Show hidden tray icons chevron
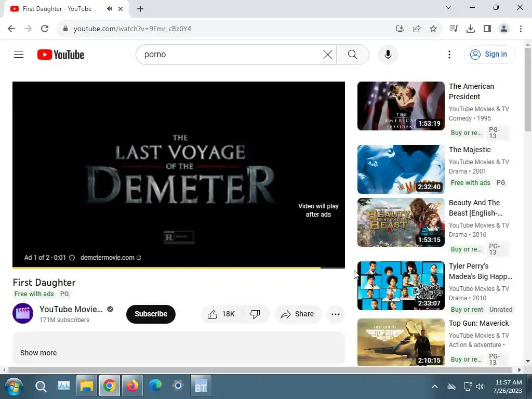Viewport: 532px width, 399px height. (x=435, y=387)
